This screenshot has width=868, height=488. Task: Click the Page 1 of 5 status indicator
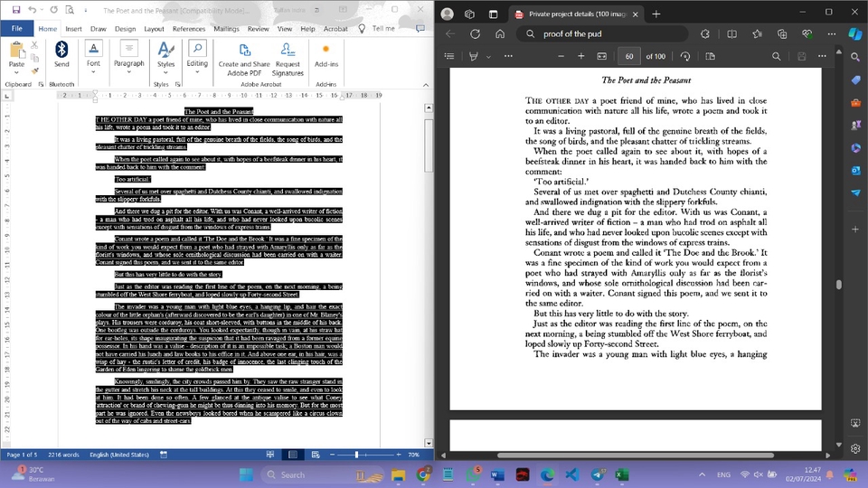pyautogui.click(x=22, y=455)
